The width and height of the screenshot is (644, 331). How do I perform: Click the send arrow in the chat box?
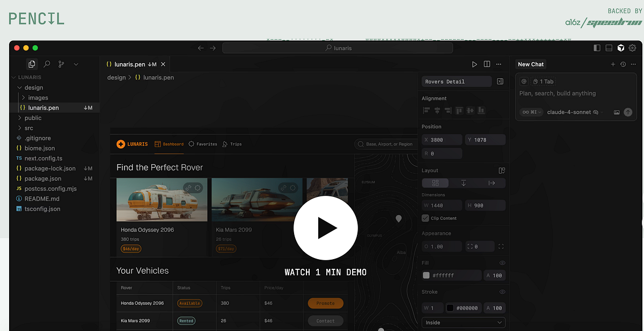(628, 112)
